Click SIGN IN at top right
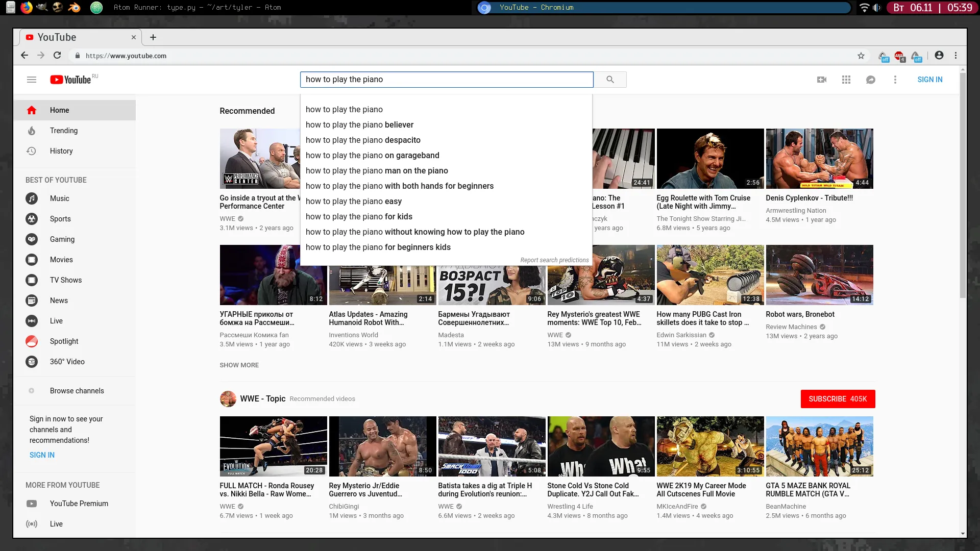 (x=929, y=80)
